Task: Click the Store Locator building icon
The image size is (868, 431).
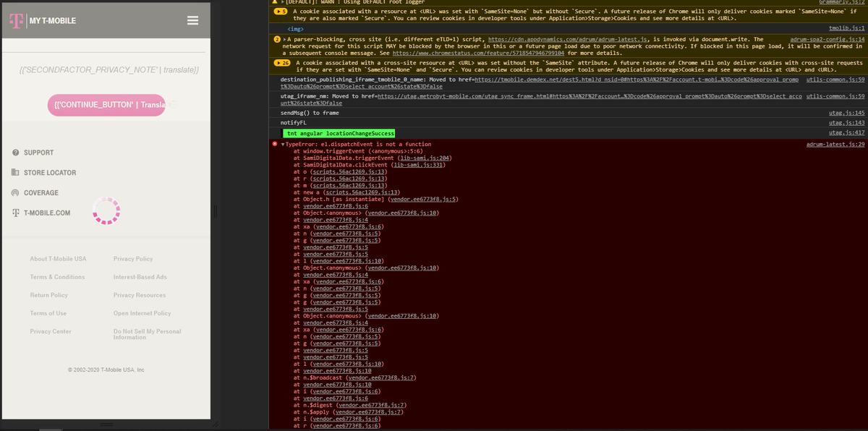Action: 15,173
